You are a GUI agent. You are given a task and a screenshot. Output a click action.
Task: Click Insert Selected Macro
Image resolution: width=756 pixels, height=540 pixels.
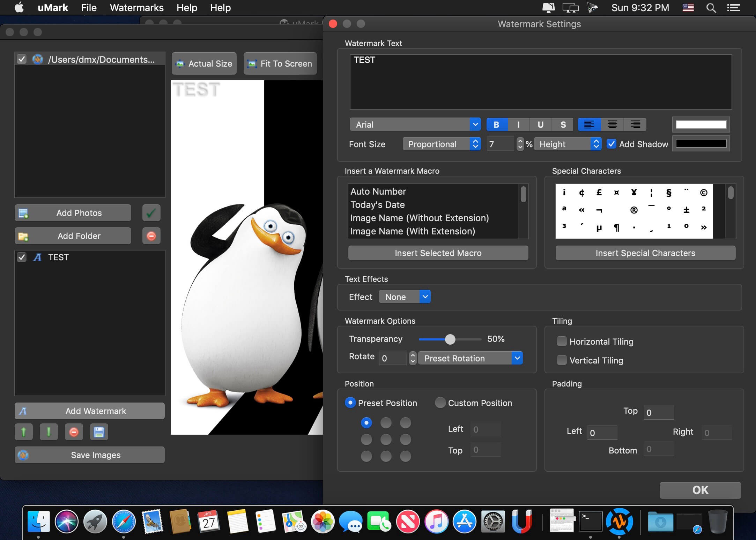coord(438,253)
